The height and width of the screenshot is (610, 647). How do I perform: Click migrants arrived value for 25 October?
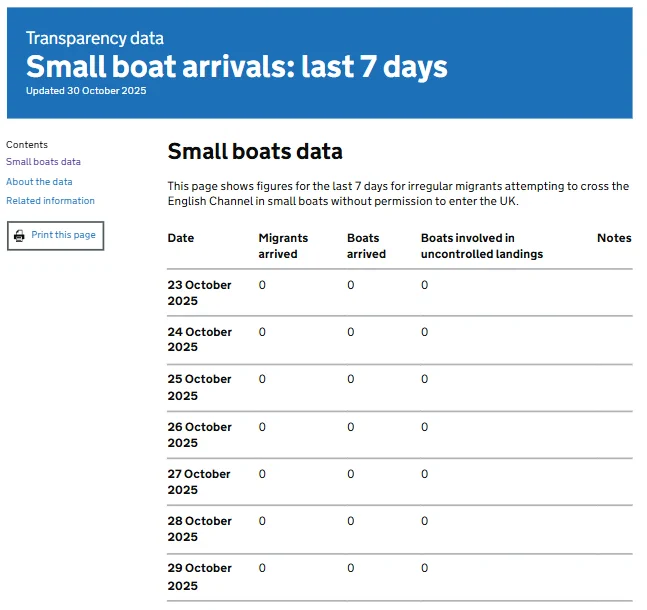(x=262, y=379)
